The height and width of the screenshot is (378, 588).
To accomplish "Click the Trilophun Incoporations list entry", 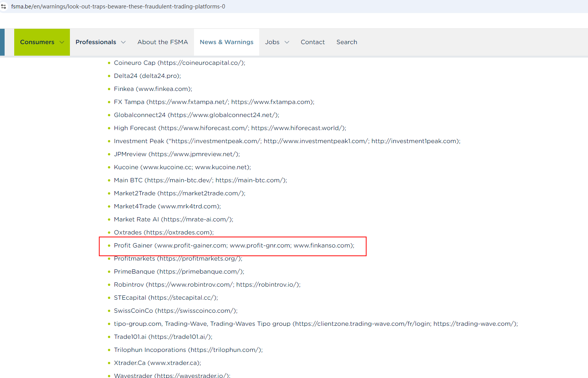I will pos(188,350).
